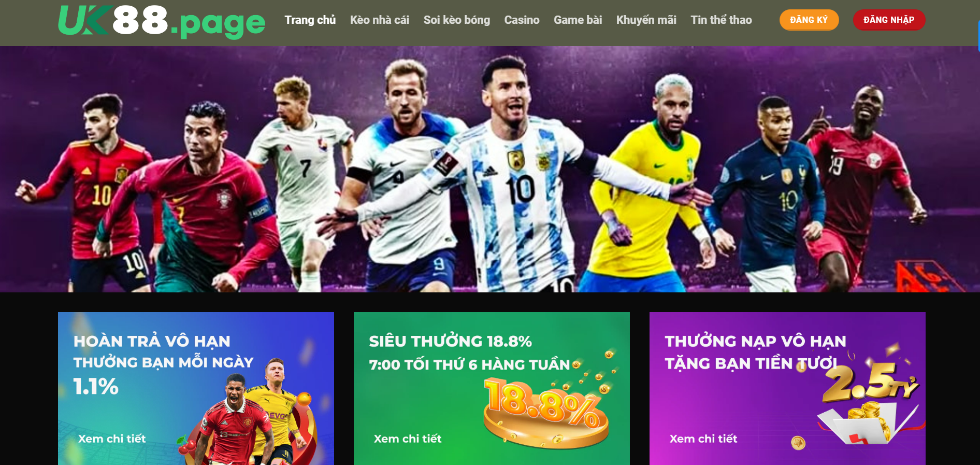The image size is (980, 465).
Task: Open Xem chi tiết on blue promo card
Action: pos(112,439)
